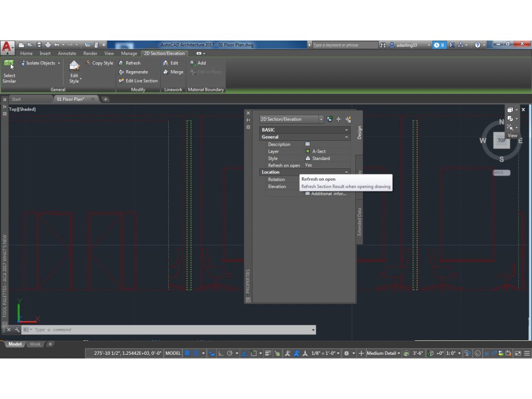
Task: Open the Medium Detail display configuration dropdown
Action: (383, 353)
